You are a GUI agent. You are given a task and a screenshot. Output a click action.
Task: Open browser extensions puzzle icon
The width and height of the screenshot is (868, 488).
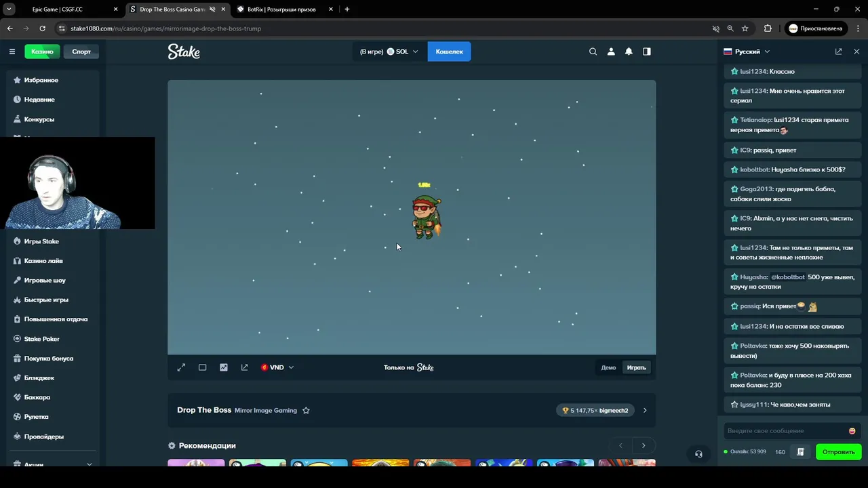click(768, 28)
